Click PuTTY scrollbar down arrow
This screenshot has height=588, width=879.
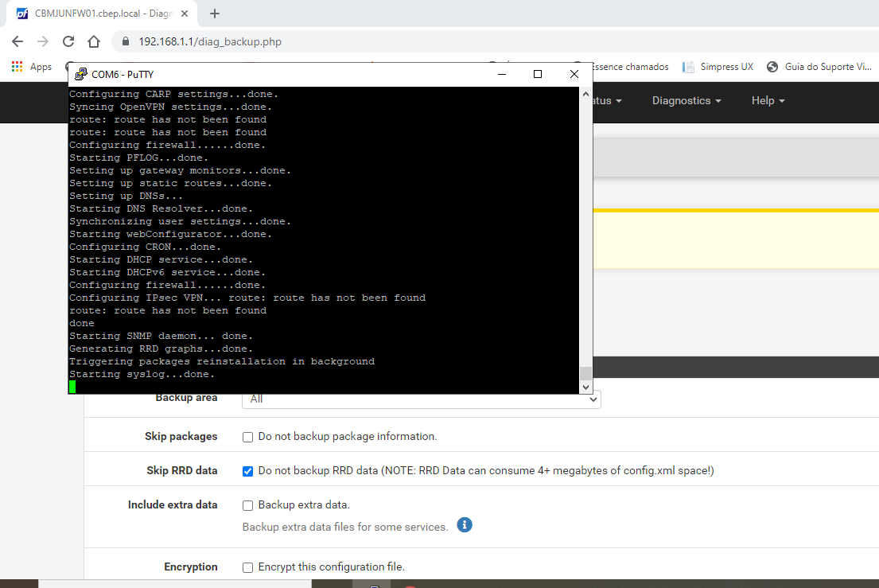[585, 387]
